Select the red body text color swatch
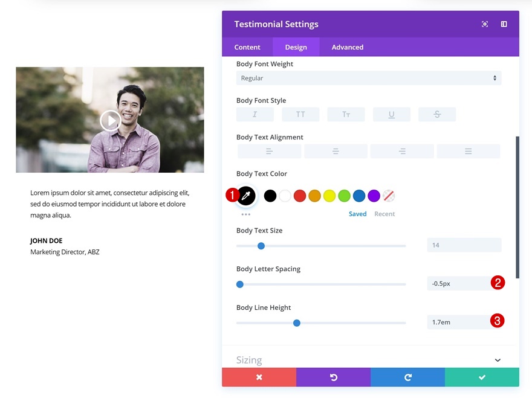 299,195
